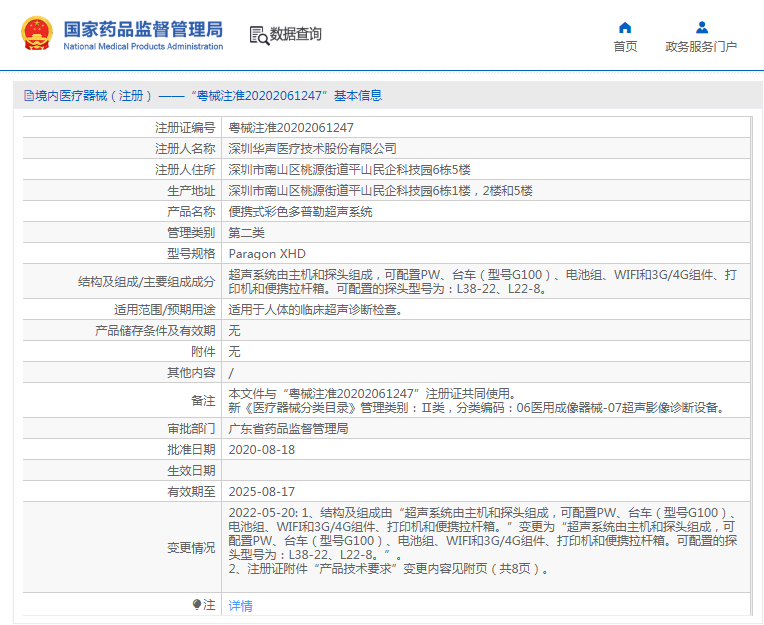Click the 无 value beside 产品储存条件及有效期
The width and height of the screenshot is (764, 625).
click(x=234, y=330)
